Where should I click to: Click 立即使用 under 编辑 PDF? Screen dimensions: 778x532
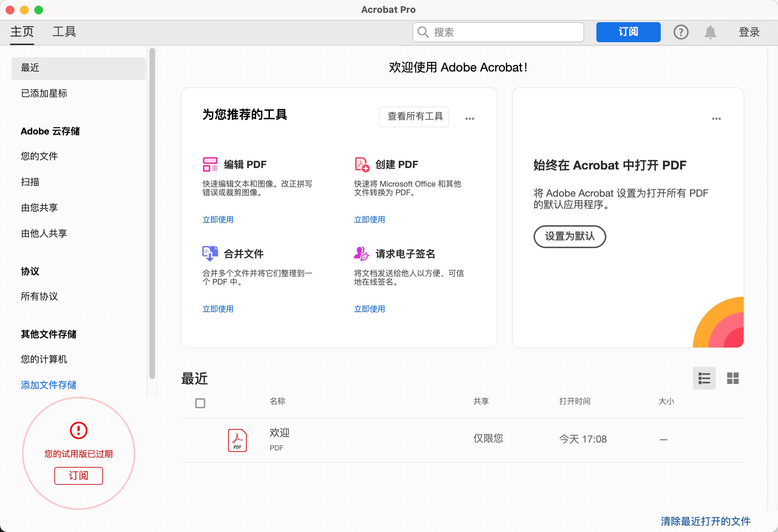pos(218,220)
